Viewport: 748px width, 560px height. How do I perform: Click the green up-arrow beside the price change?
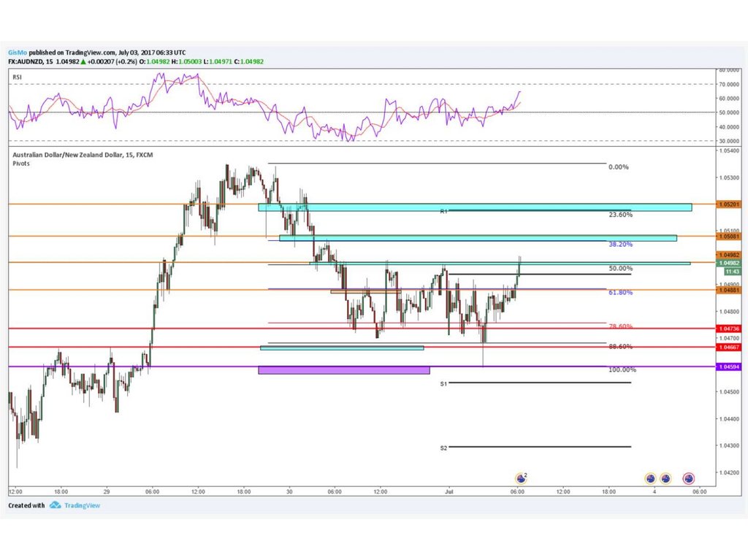tap(71, 62)
